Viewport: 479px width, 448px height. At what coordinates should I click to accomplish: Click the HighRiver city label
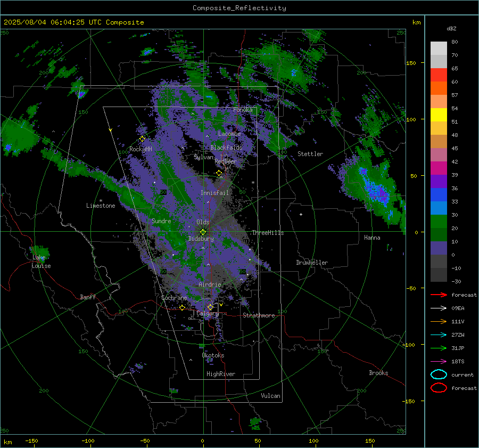(x=221, y=374)
